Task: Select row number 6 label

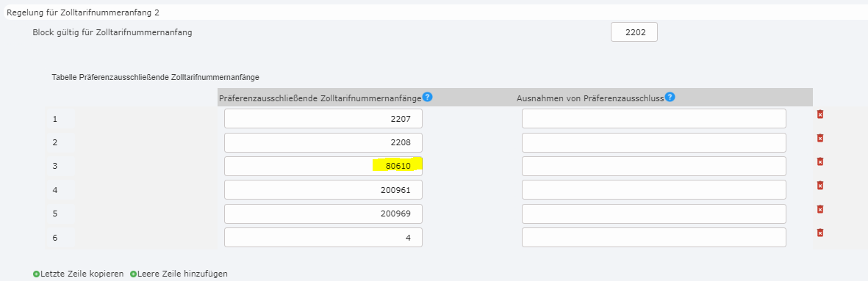Action: [54, 238]
